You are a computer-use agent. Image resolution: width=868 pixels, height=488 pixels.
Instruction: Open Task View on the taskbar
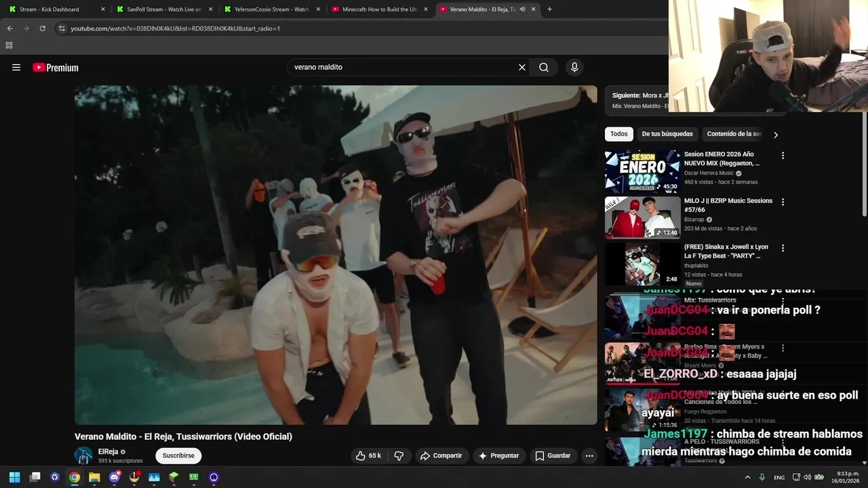(x=35, y=477)
